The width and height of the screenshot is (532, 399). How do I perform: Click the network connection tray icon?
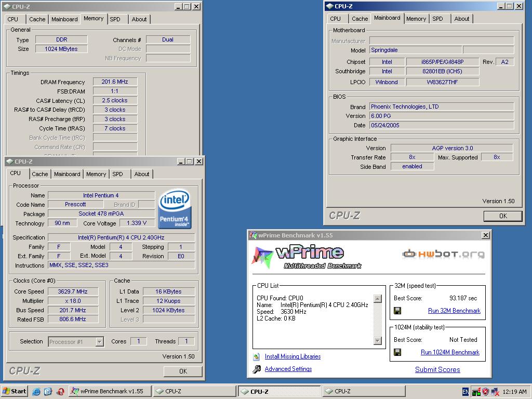point(495,392)
